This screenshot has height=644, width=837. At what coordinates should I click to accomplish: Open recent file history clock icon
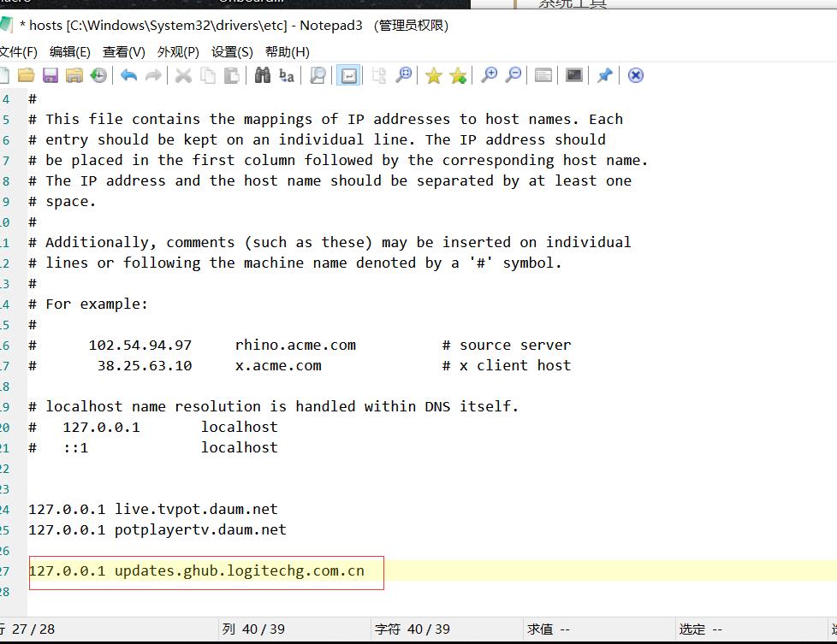pyautogui.click(x=98, y=75)
